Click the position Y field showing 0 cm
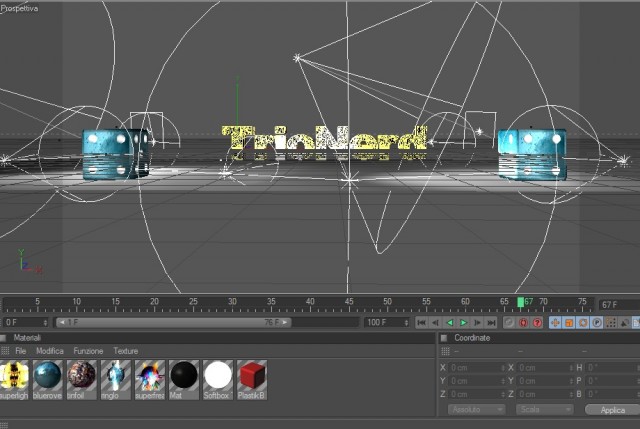 point(477,381)
